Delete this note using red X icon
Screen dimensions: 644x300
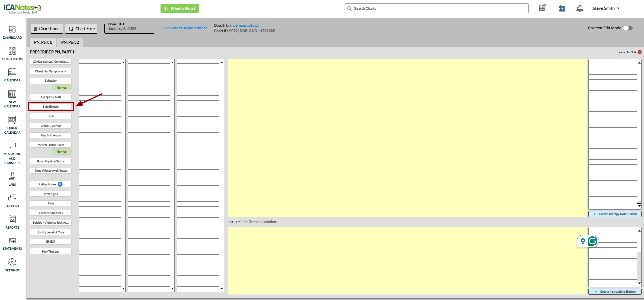(x=640, y=52)
